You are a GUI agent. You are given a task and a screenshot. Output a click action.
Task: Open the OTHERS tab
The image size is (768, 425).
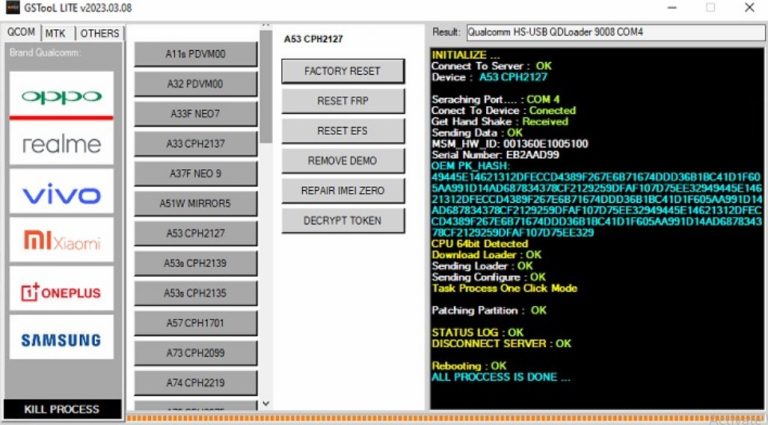click(x=99, y=33)
